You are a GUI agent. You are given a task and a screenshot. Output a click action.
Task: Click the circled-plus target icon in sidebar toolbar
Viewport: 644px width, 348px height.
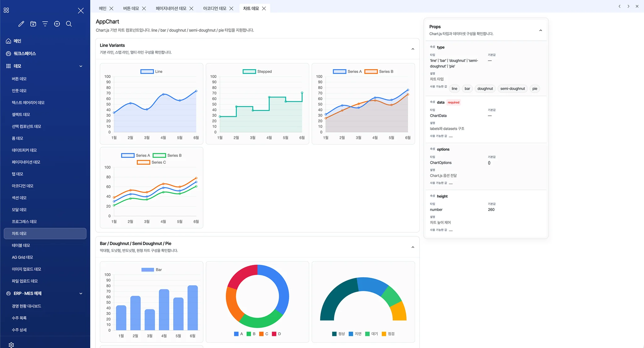coord(57,24)
